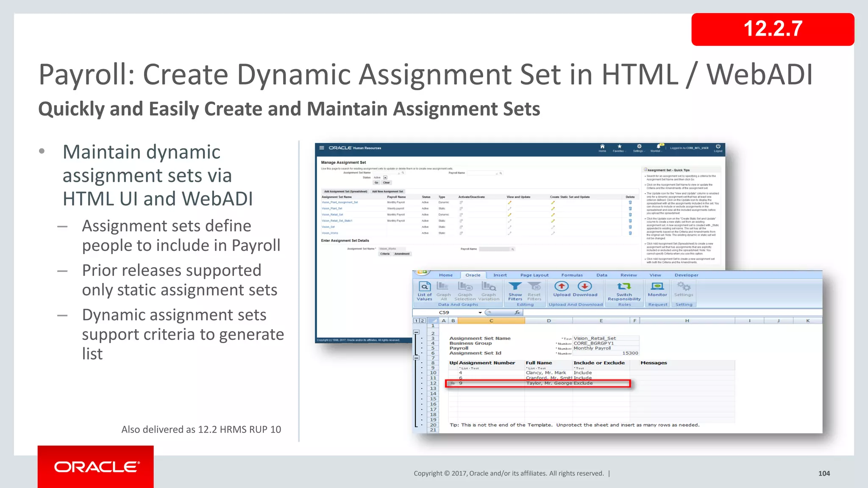The image size is (868, 488).
Task: Click Settings gears in Excel ribbon
Action: 684,286
